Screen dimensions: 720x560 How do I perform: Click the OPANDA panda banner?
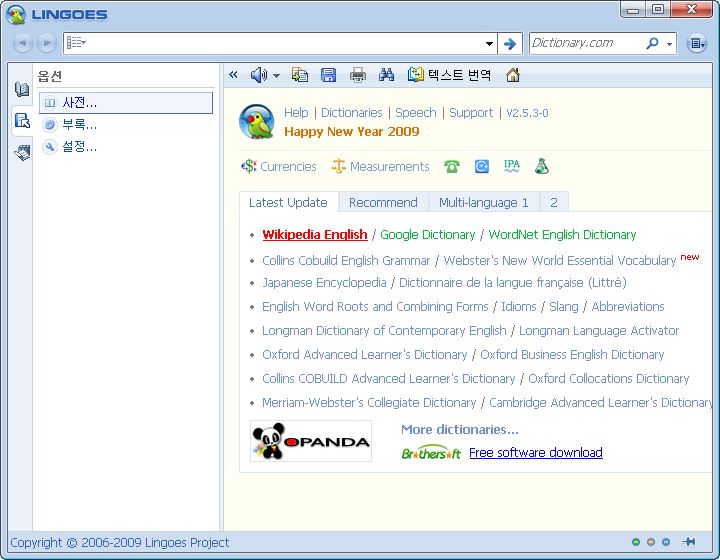pyautogui.click(x=311, y=441)
